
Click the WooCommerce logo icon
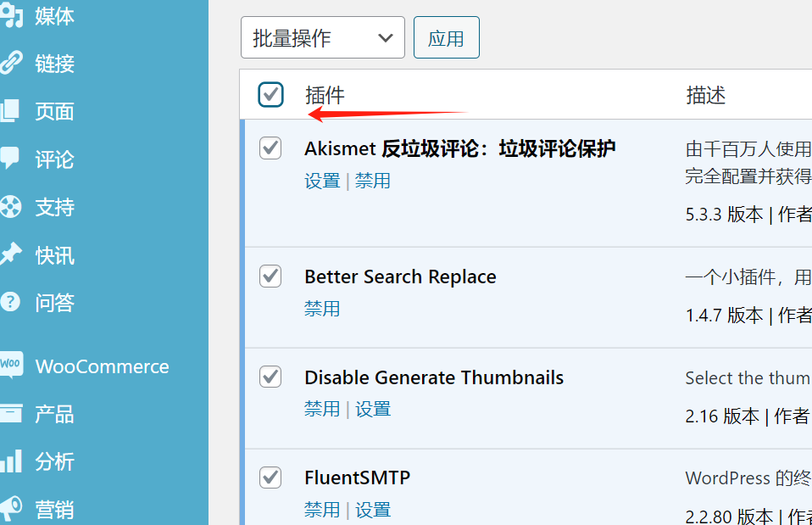point(11,366)
